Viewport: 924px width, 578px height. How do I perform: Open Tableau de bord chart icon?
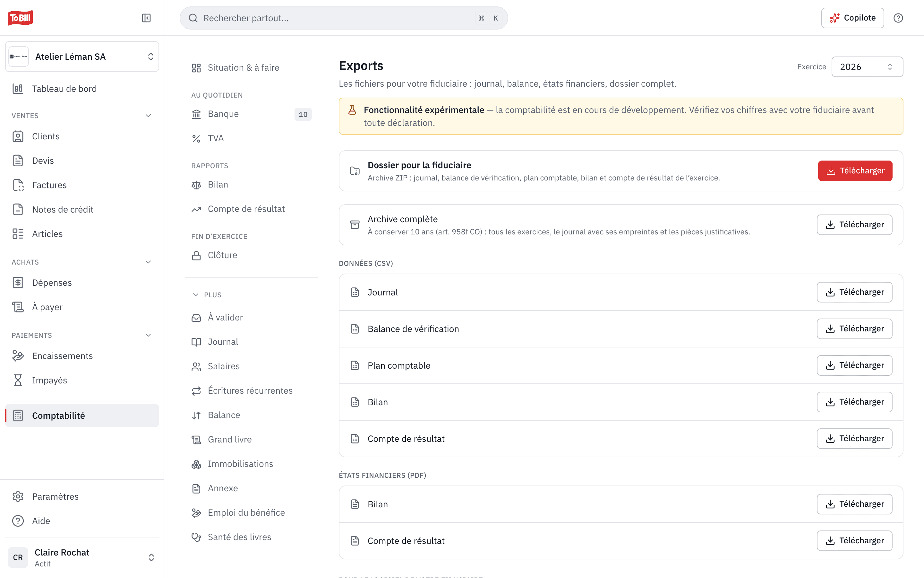click(18, 89)
